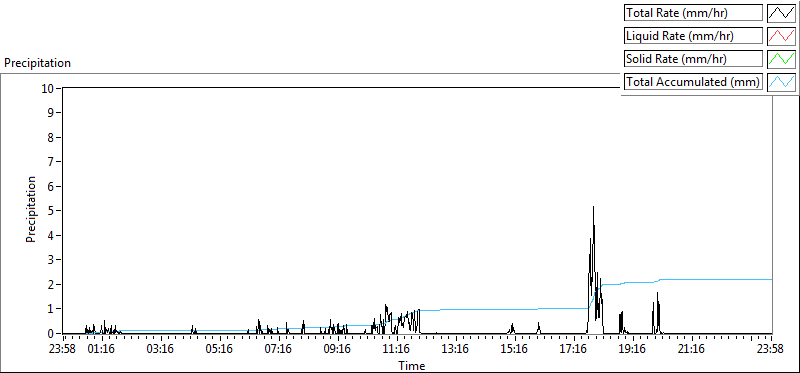Image resolution: width=800 pixels, height=373 pixels.
Task: Click the rain peak near 19:56
Action: tap(658, 294)
